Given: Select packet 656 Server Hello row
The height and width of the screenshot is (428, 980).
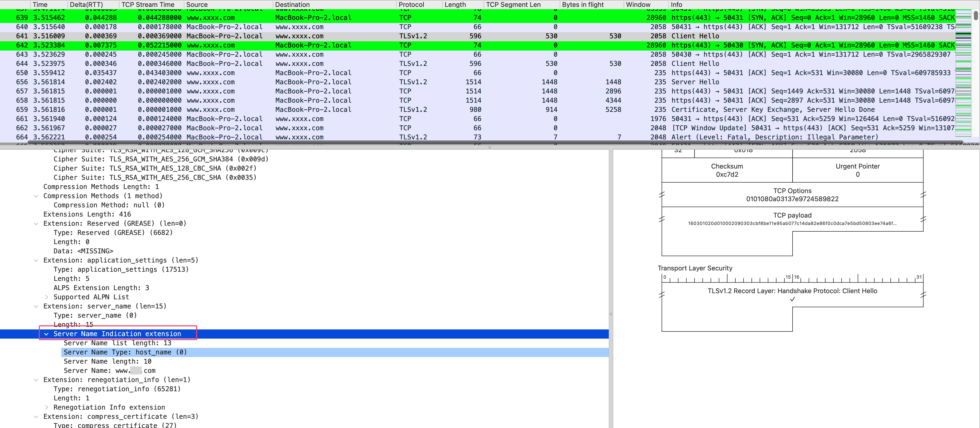Looking at the screenshot, I should coord(380,82).
